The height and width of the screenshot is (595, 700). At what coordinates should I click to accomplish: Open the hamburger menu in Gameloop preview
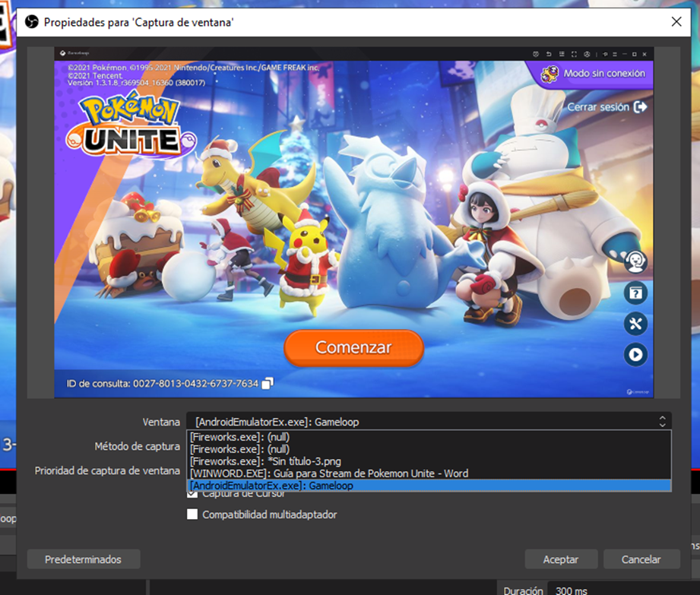coord(615,54)
